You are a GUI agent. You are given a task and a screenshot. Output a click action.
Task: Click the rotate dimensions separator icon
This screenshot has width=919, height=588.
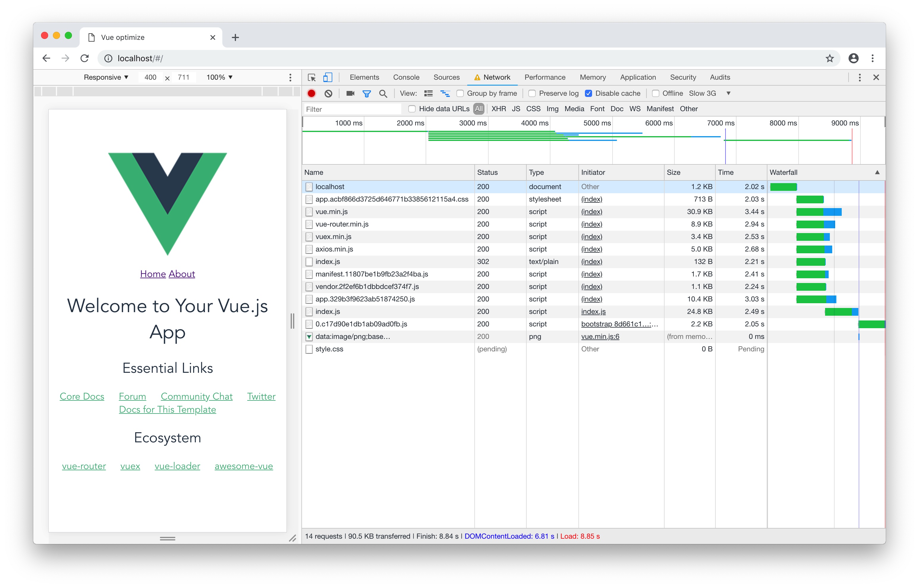167,78
